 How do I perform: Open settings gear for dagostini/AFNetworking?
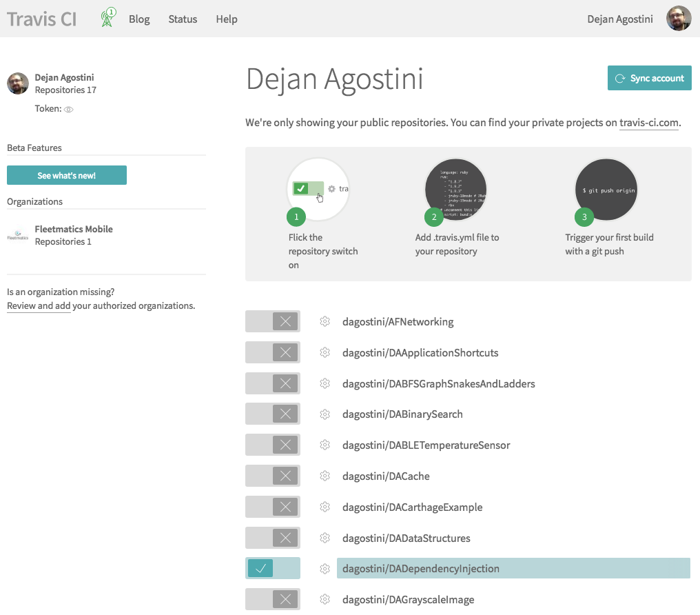coord(325,321)
